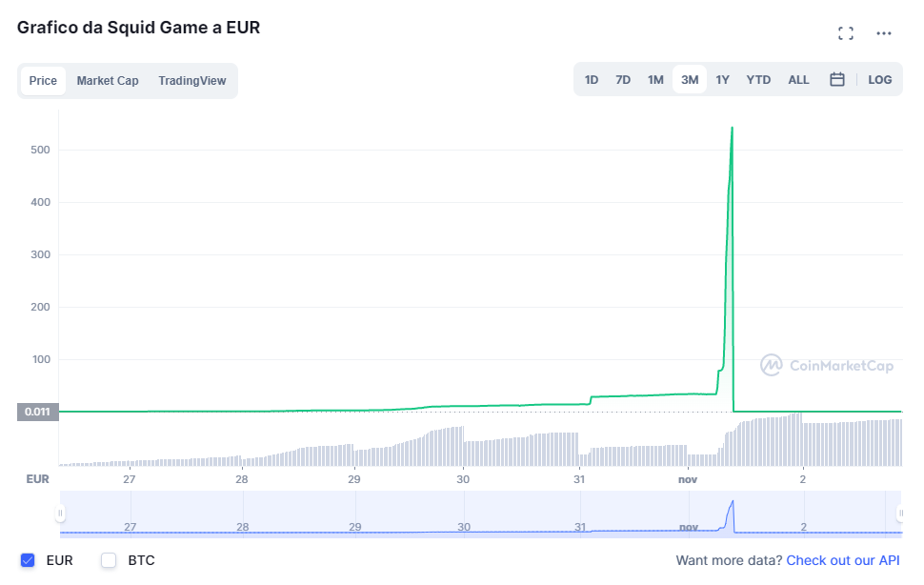This screenshot has height=585, width=924.
Task: Switch to the TradingView tab
Action: click(192, 81)
